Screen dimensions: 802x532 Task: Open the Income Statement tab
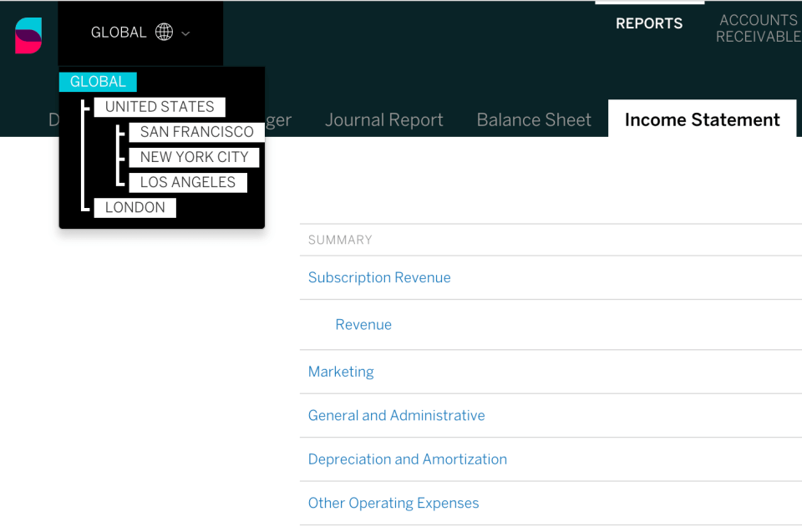click(703, 119)
